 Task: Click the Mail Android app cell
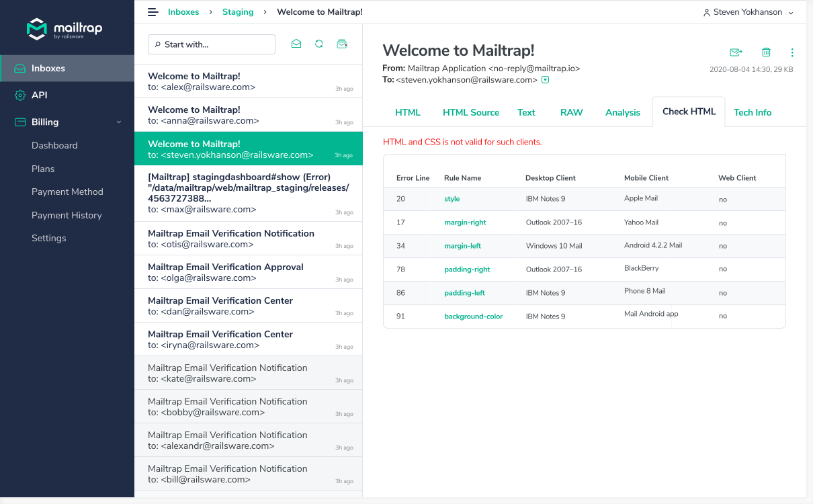[651, 314]
